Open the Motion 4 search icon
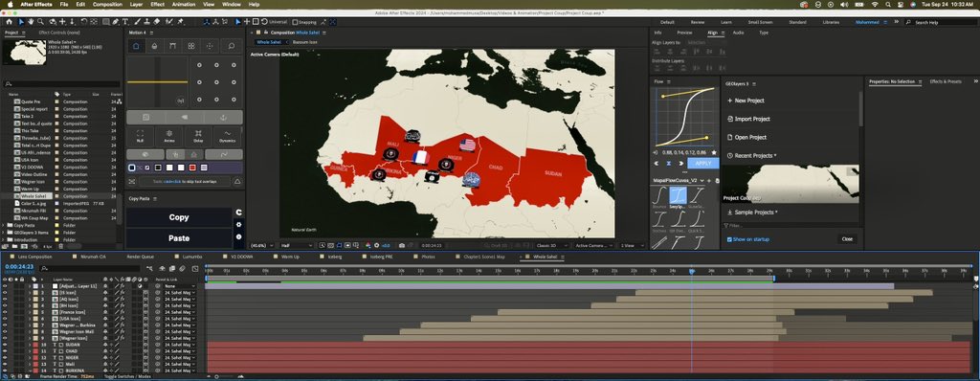This screenshot has height=381, width=980. coord(231,46)
